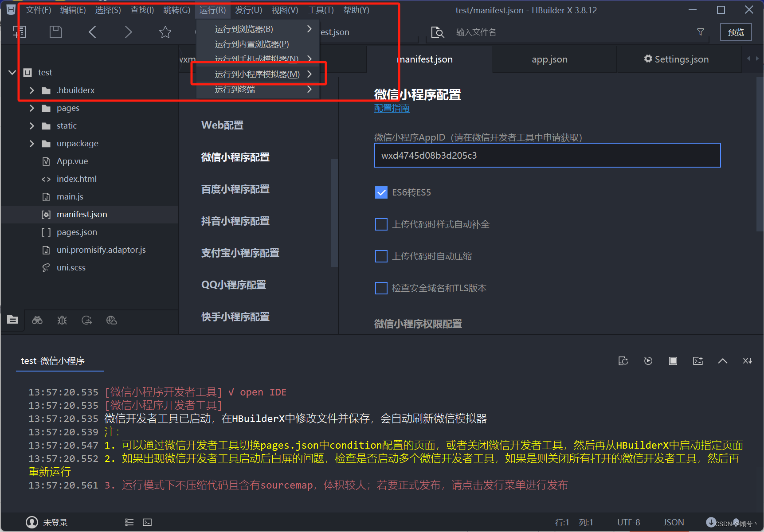Go forward with the right arrow icon
The height and width of the screenshot is (532, 764).
[x=128, y=32]
